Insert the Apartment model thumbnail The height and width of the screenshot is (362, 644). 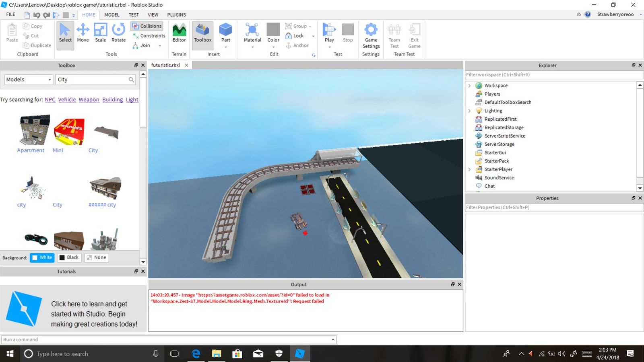(35, 130)
